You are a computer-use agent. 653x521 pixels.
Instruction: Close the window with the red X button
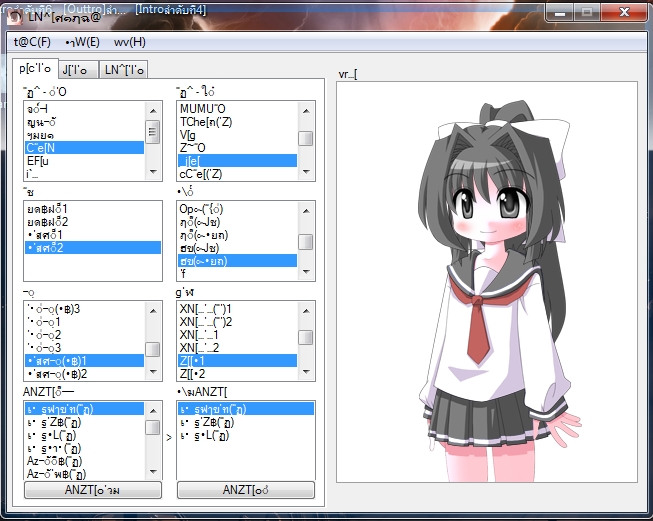point(623,12)
